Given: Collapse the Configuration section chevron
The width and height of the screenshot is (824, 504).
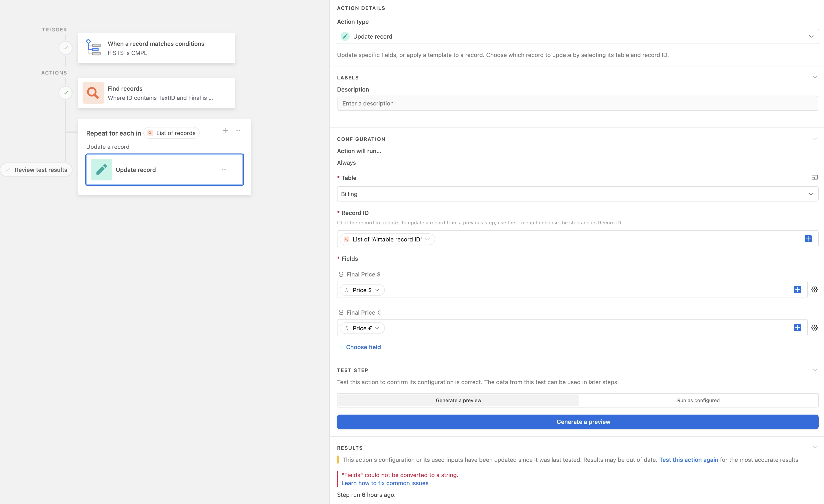Looking at the screenshot, I should [x=815, y=139].
